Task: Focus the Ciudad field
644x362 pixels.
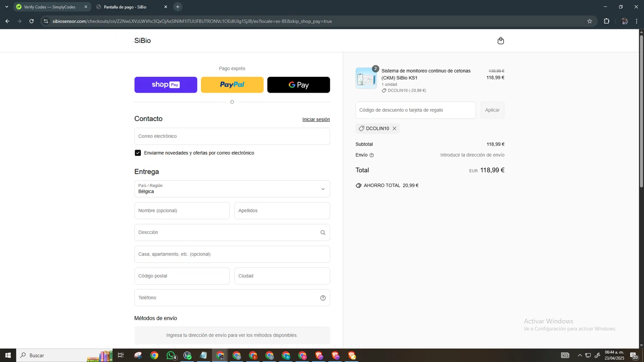Action: tap(282, 276)
